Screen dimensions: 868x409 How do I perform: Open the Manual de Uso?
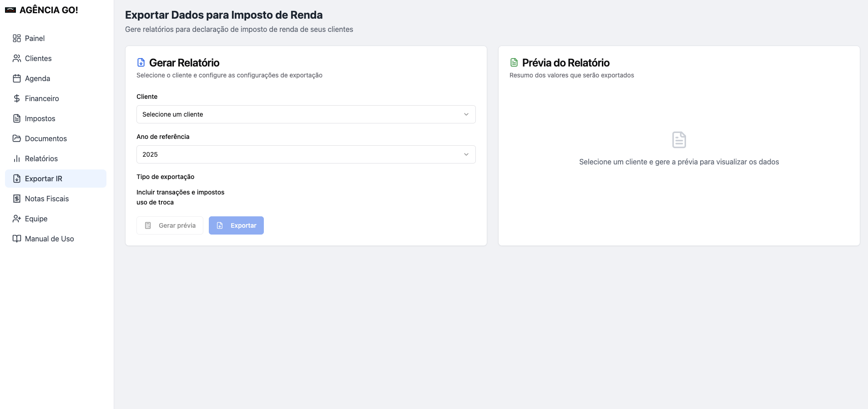pyautogui.click(x=56, y=239)
